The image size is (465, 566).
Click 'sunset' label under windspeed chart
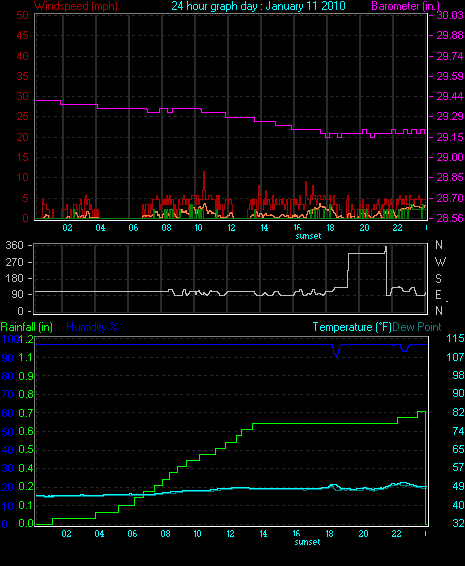point(308,236)
